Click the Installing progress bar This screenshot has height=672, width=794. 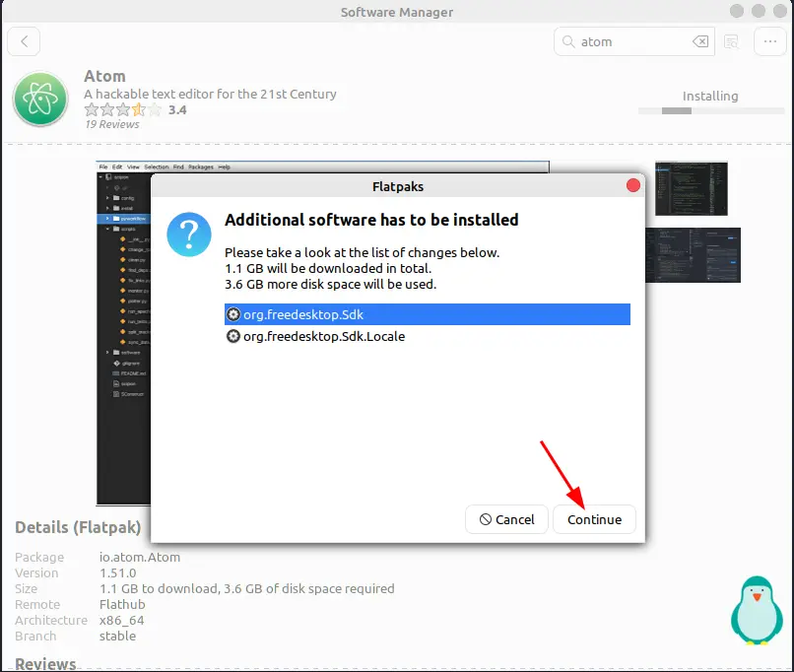point(711,111)
